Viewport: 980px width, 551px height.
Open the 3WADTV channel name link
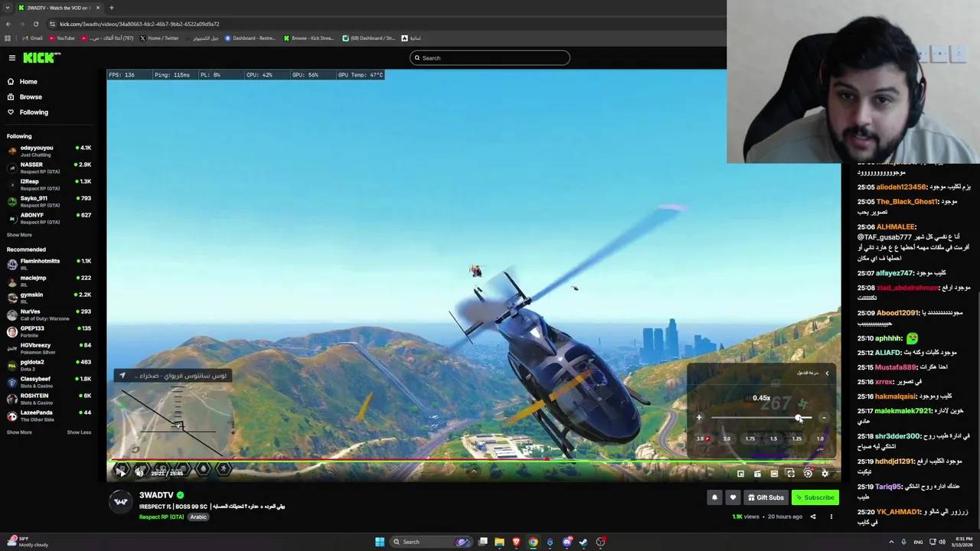tap(156, 495)
